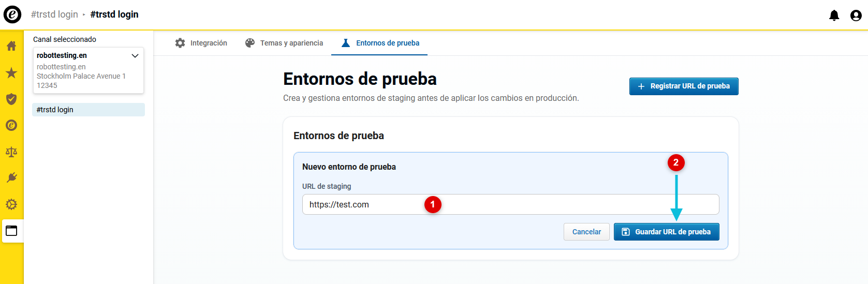The width and height of the screenshot is (868, 284).
Task: Switch to the Integración tab
Action: coord(201,43)
